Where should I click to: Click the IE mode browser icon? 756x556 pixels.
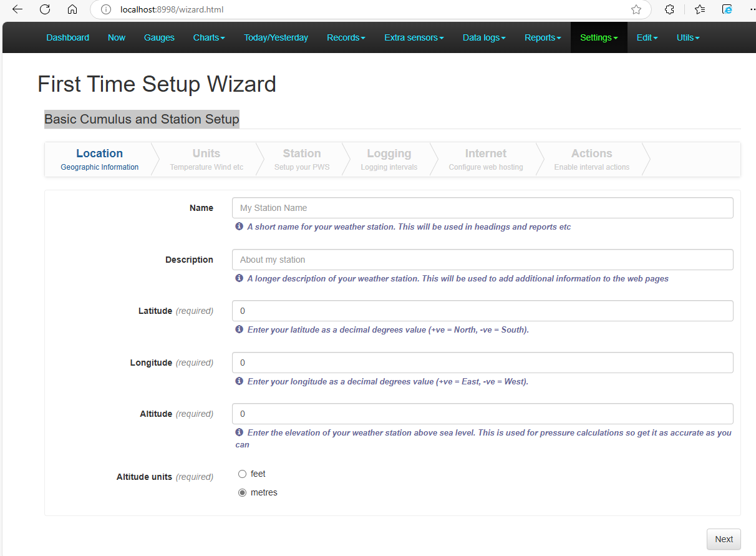click(x=727, y=9)
